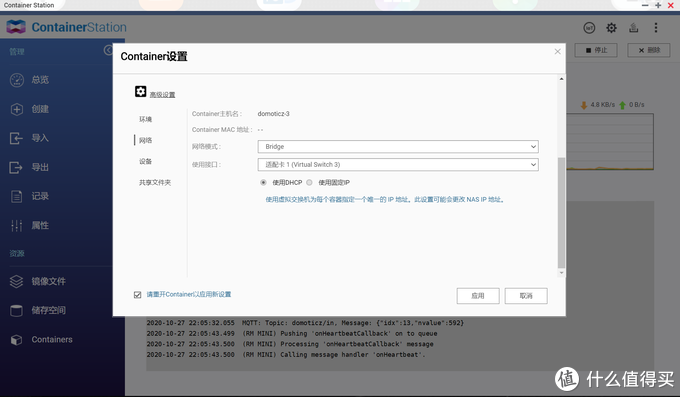Toggle the restart Container checkbox
Screen dimensions: 680x397
click(137, 295)
